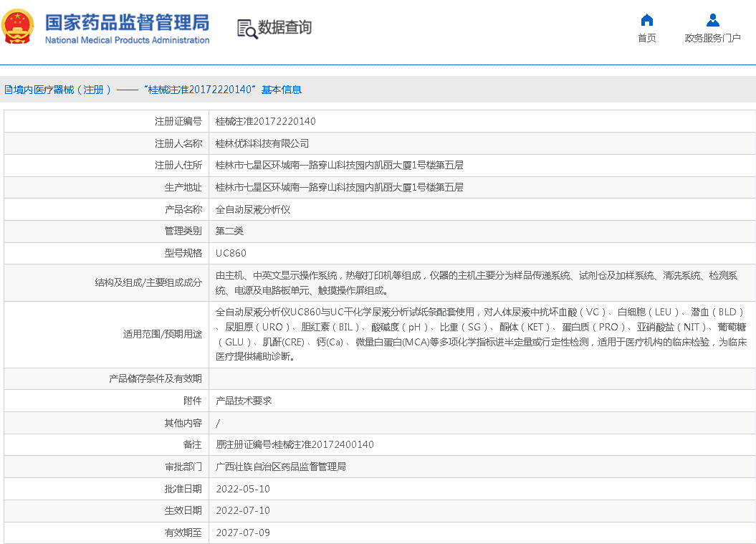Screen dimensions: 756x544
Task: Click the approval date 2022-05-10
Action: click(243, 489)
